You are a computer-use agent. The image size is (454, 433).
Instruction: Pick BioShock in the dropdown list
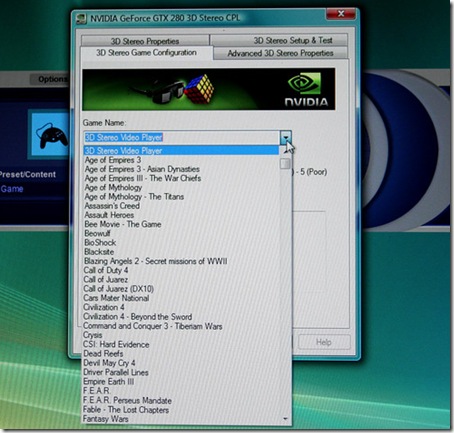[181, 243]
